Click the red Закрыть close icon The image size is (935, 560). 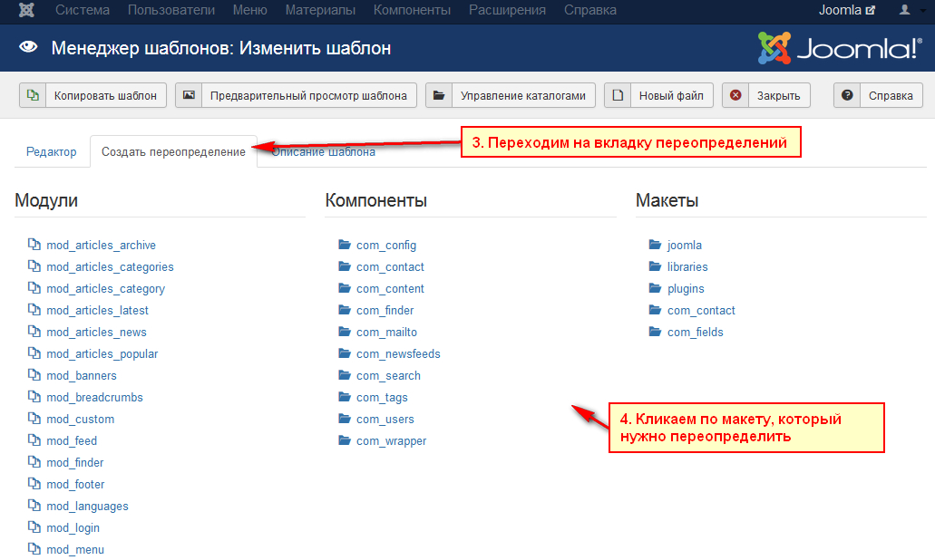[x=735, y=95]
